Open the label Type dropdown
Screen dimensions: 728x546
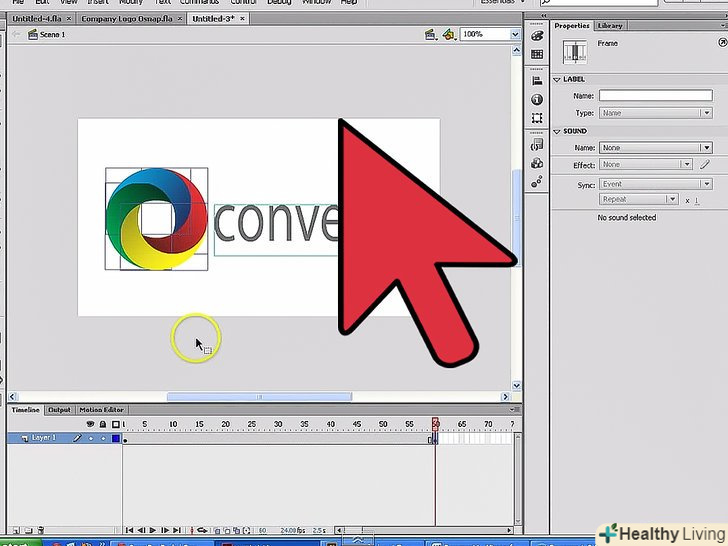[656, 113]
